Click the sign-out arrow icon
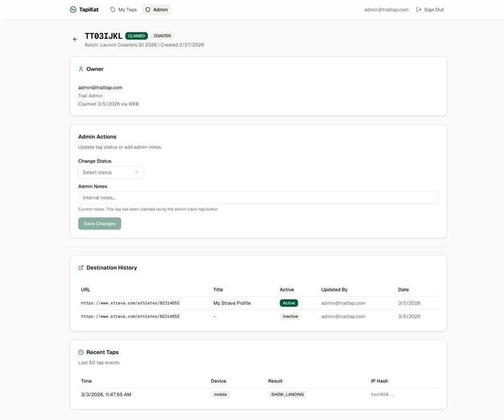Image resolution: width=504 pixels, height=420 pixels. 419,9
